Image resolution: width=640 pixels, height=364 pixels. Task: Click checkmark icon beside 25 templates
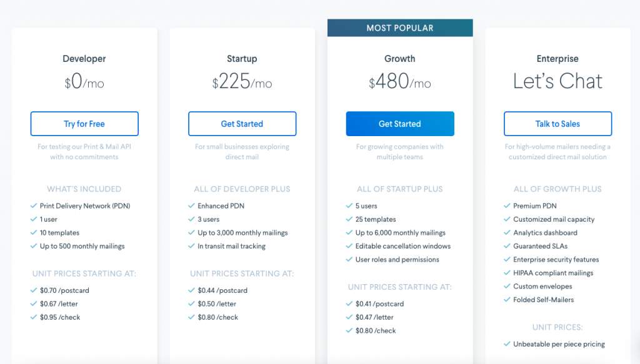click(x=349, y=220)
